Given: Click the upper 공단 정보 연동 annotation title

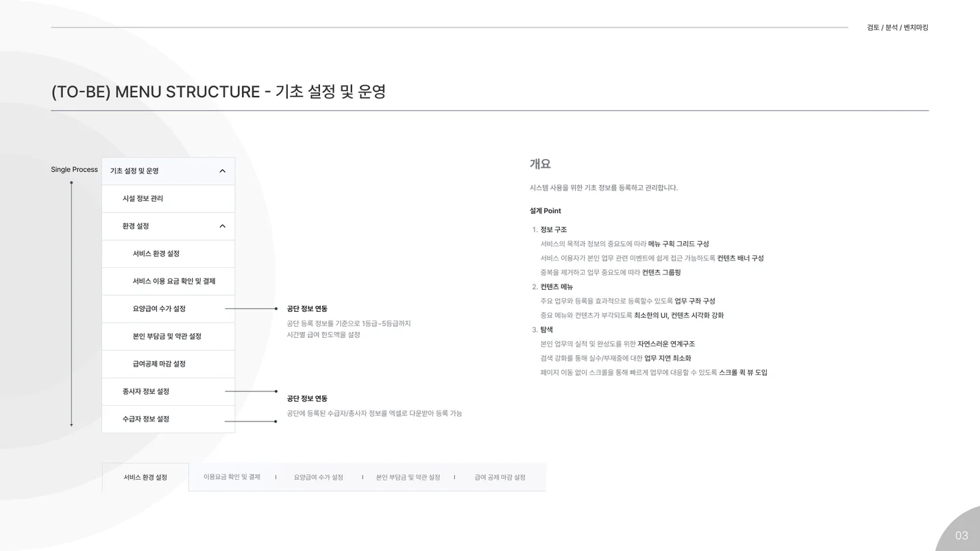Looking at the screenshot, I should [307, 309].
